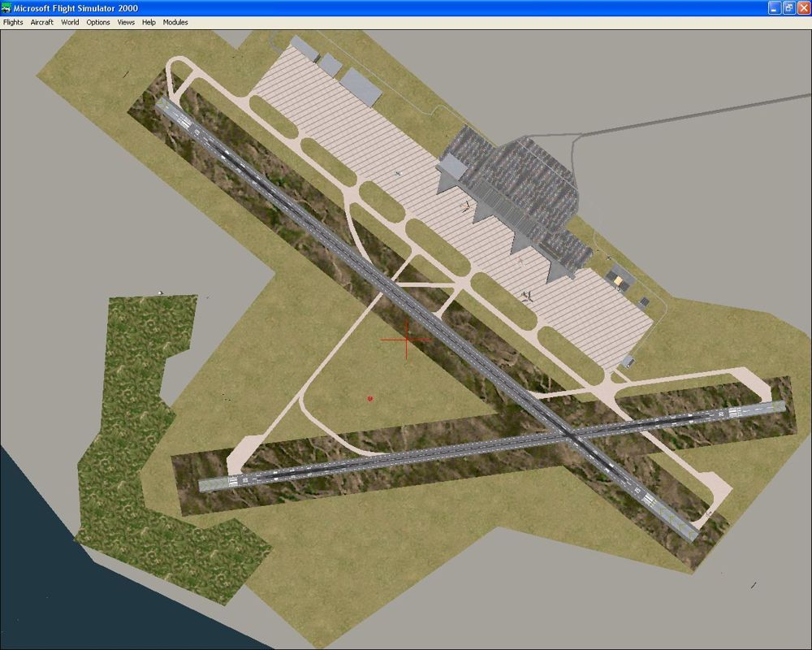Restore down the Flight Simulator window
Image resolution: width=812 pixels, height=650 pixels.
[788, 7]
